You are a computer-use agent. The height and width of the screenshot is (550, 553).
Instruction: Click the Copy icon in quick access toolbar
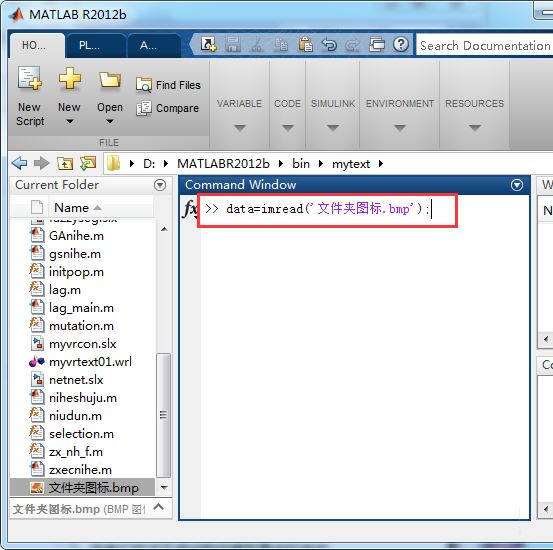pyautogui.click(x=281, y=45)
